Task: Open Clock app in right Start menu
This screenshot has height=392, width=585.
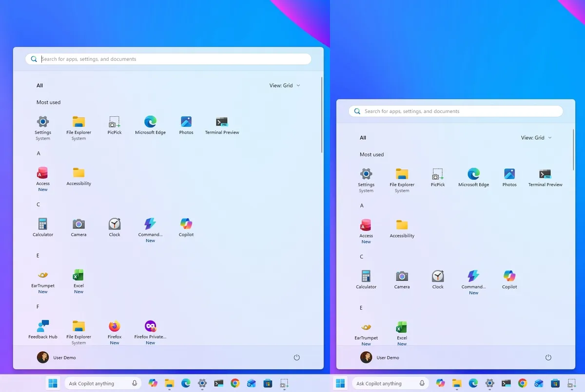Action: point(438,280)
